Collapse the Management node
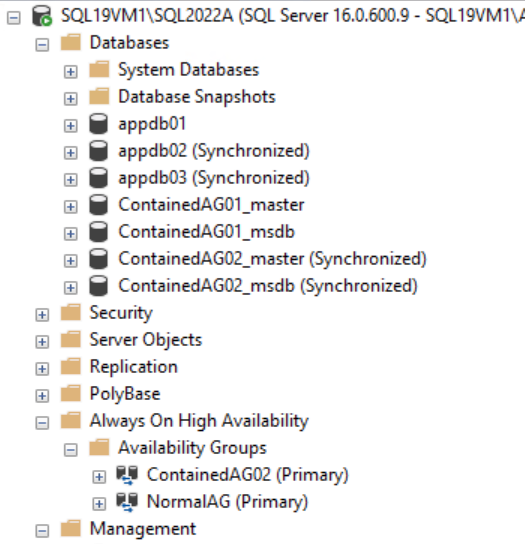The height and width of the screenshot is (544, 525). (x=42, y=531)
